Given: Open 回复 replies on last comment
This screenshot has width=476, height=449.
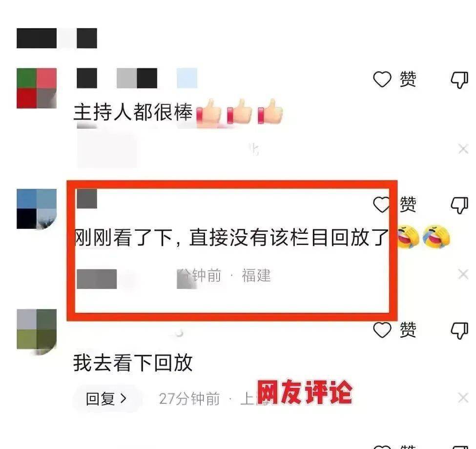Looking at the screenshot, I should coord(106,399).
